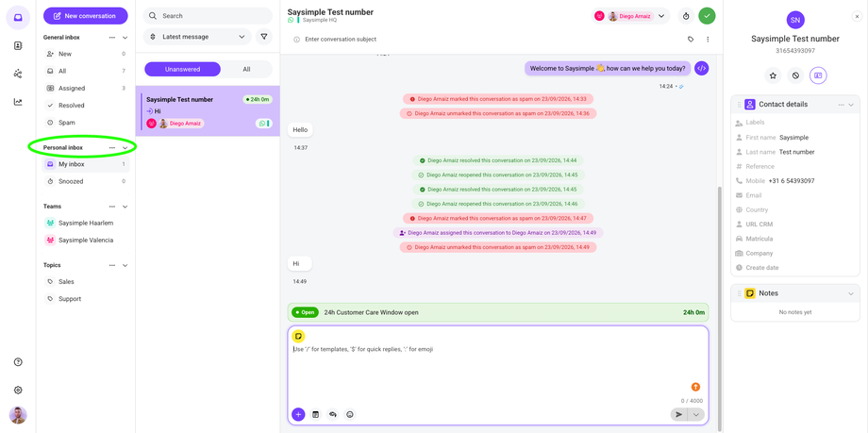Click the Labels field in contact details
The width and height of the screenshot is (868, 433).
click(795, 123)
